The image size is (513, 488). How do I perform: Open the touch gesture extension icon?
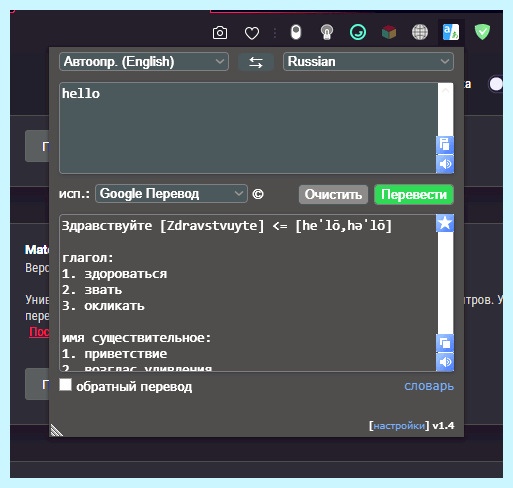pyautogui.click(x=327, y=32)
